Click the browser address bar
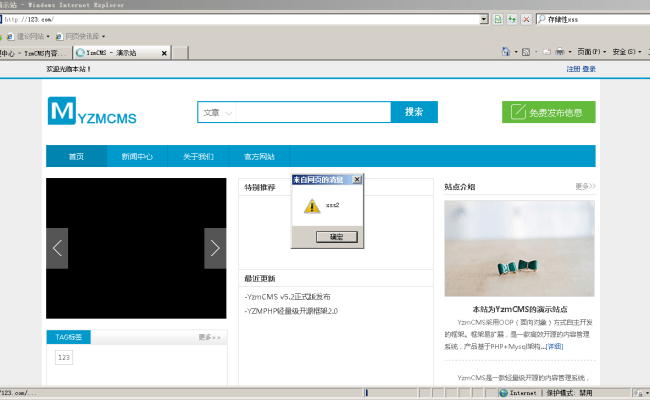Viewport: 650px width, 400px height. (241, 19)
